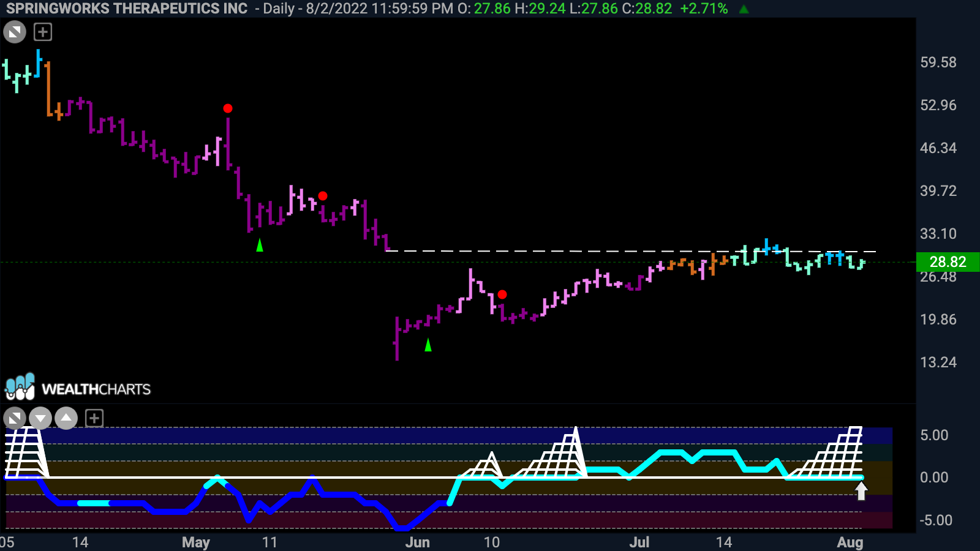980x551 pixels.
Task: Click the green up triangle beside percent change
Action: click(x=744, y=9)
